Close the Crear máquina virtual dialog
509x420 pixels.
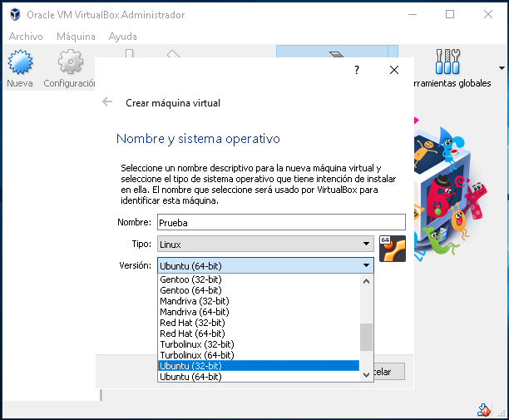coord(394,70)
